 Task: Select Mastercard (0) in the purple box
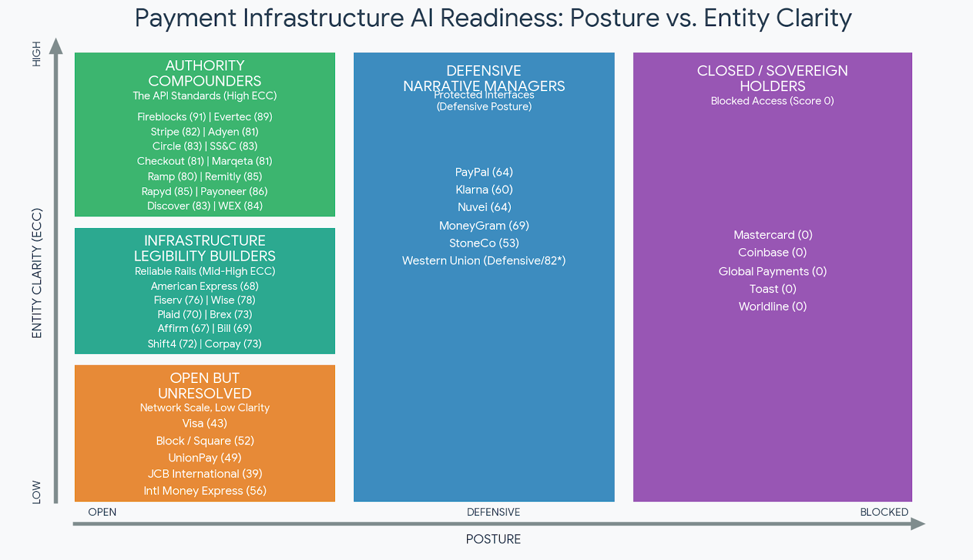[772, 235]
